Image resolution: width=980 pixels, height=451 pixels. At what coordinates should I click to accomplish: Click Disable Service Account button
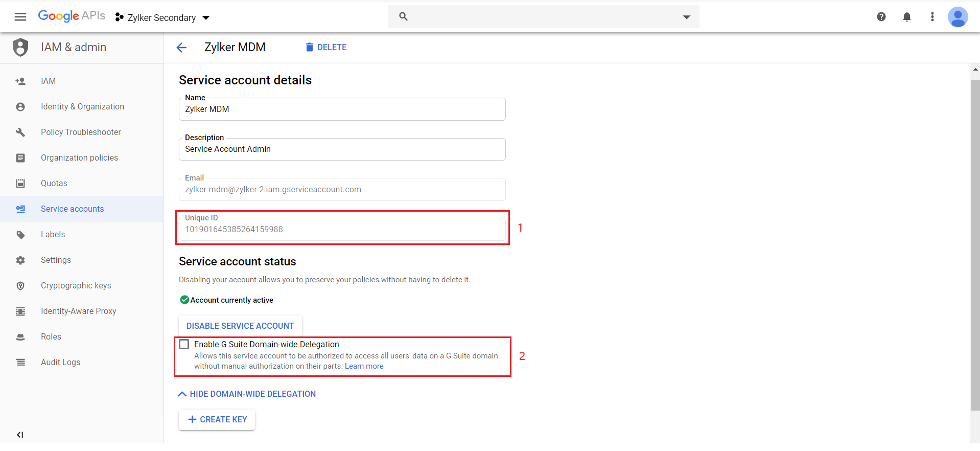pyautogui.click(x=240, y=326)
